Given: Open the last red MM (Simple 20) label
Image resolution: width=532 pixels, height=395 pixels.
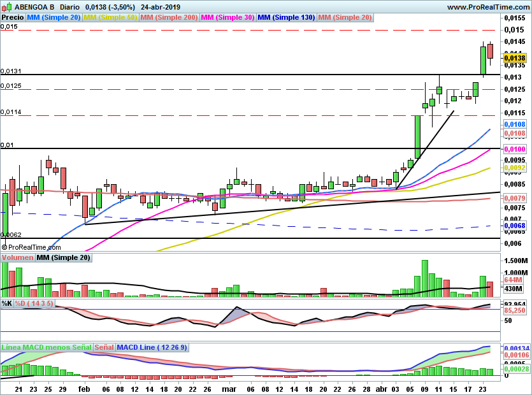Looking at the screenshot, I should point(345,17).
